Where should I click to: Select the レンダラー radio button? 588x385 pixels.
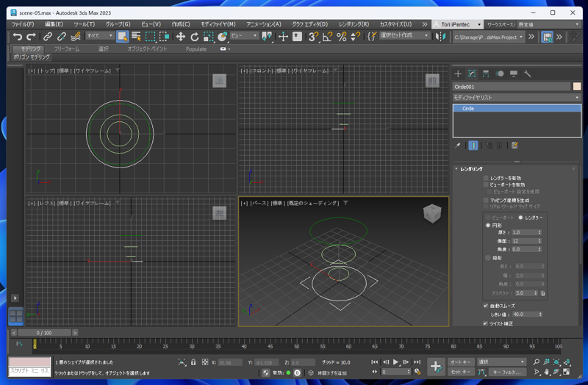(520, 217)
